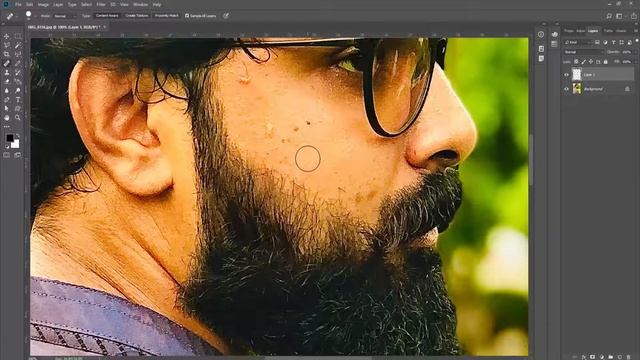Create new fill or adjustment layer
640x360 pixels.
602,357
